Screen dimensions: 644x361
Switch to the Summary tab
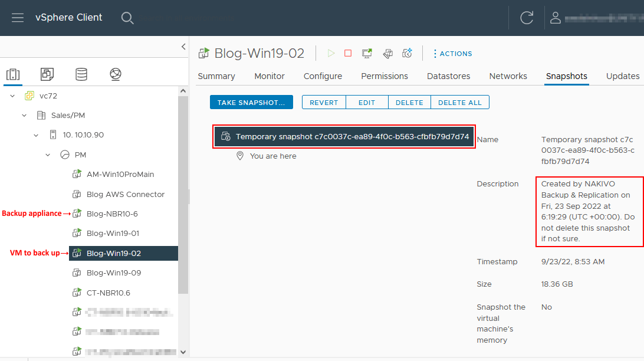[x=216, y=76]
